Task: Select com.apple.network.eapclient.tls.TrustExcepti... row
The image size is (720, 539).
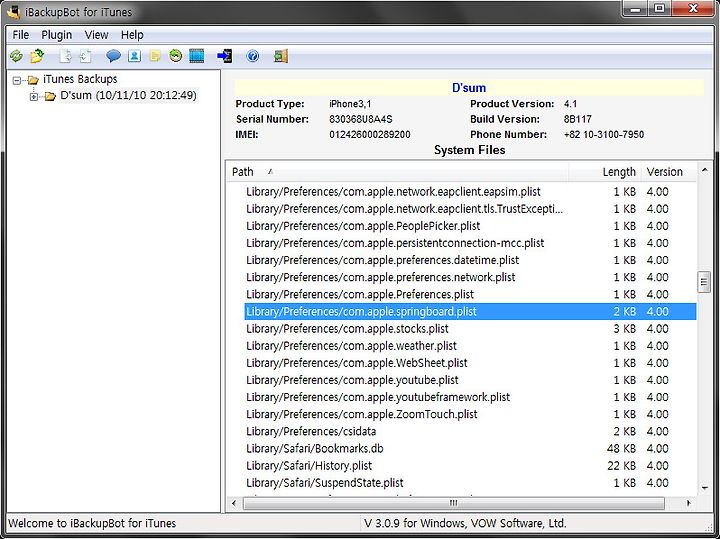Action: (470, 209)
